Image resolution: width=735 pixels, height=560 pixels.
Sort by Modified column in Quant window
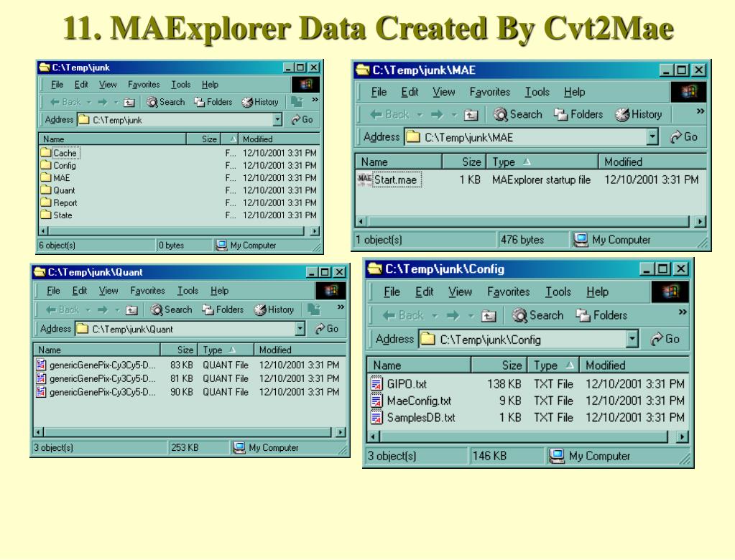coord(299,350)
